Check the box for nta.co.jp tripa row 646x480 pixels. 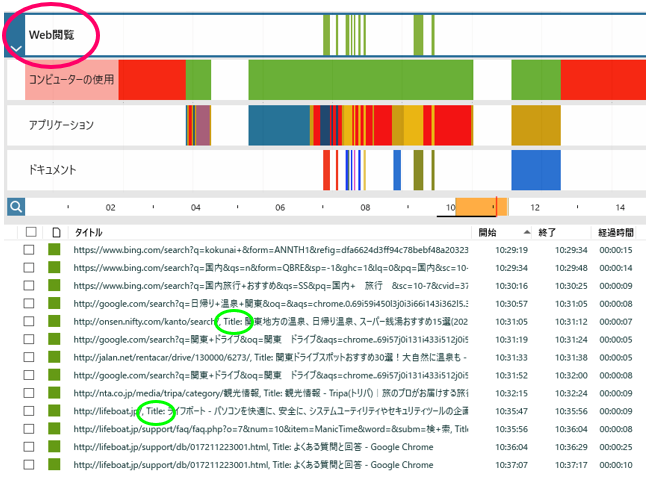[29, 393]
